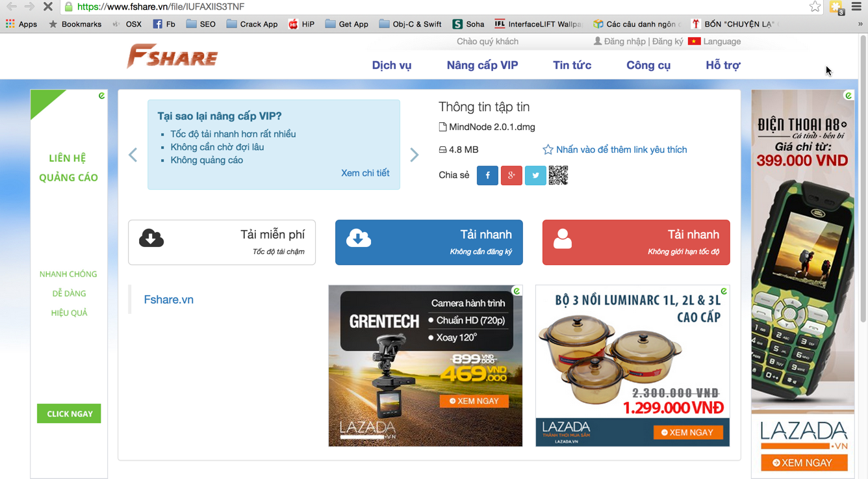Open Hỗ trợ menu item

tap(722, 65)
